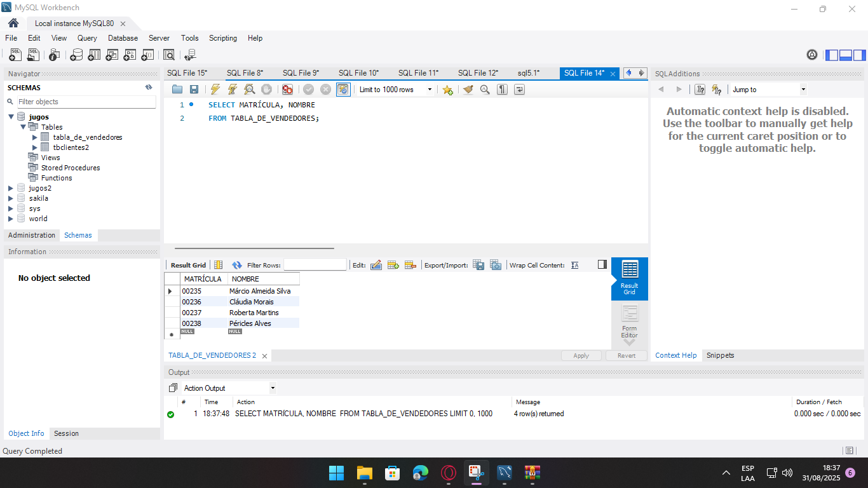Commit the transaction icon
The height and width of the screenshot is (488, 868).
pyautogui.click(x=308, y=90)
